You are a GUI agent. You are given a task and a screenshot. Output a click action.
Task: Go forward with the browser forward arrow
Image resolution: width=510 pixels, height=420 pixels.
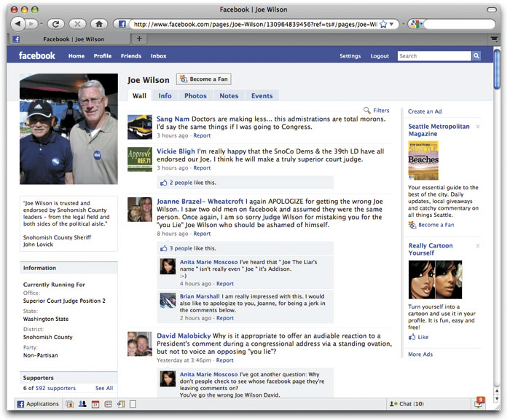click(32, 24)
